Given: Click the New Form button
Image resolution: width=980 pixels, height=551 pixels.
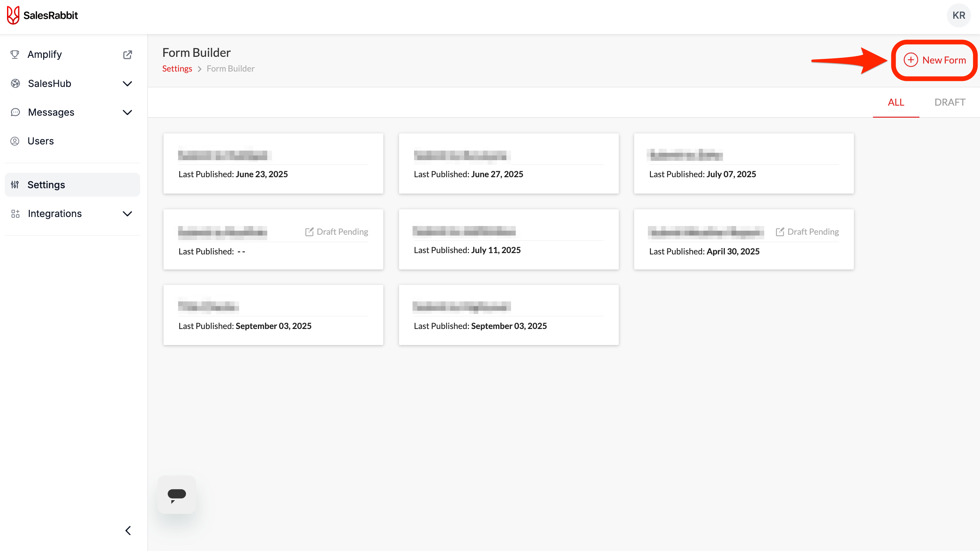Looking at the screenshot, I should (x=935, y=60).
